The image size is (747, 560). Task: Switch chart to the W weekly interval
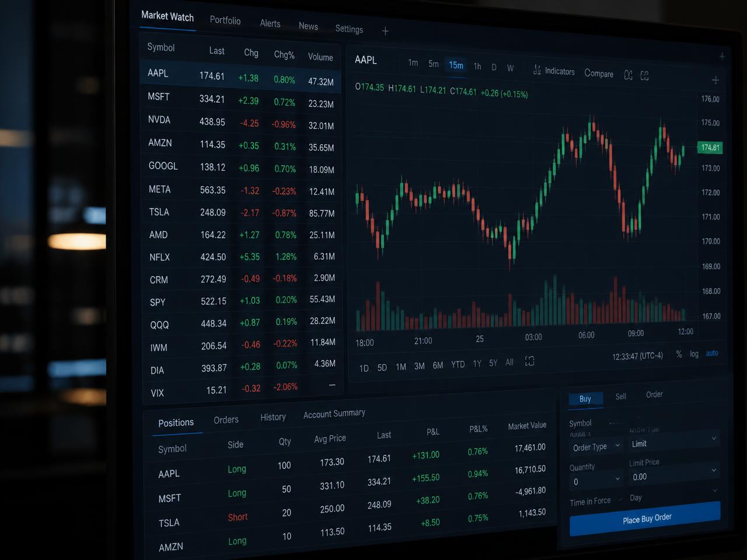(510, 68)
